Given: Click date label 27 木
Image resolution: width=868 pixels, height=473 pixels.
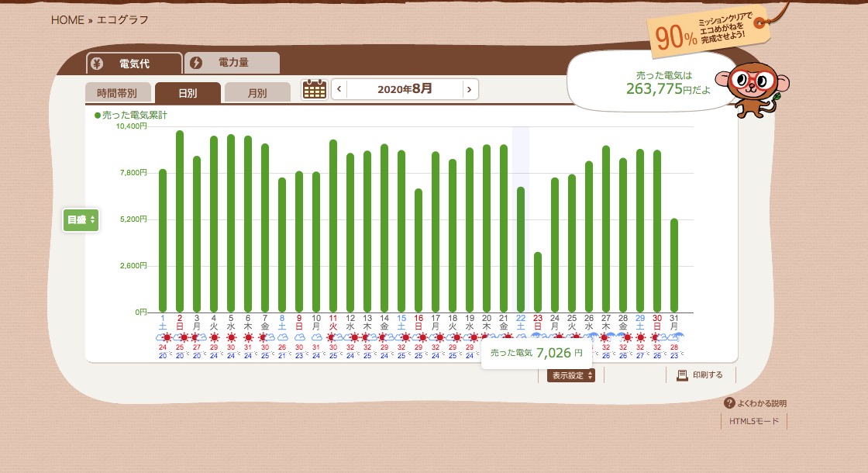Looking at the screenshot, I should 606,323.
